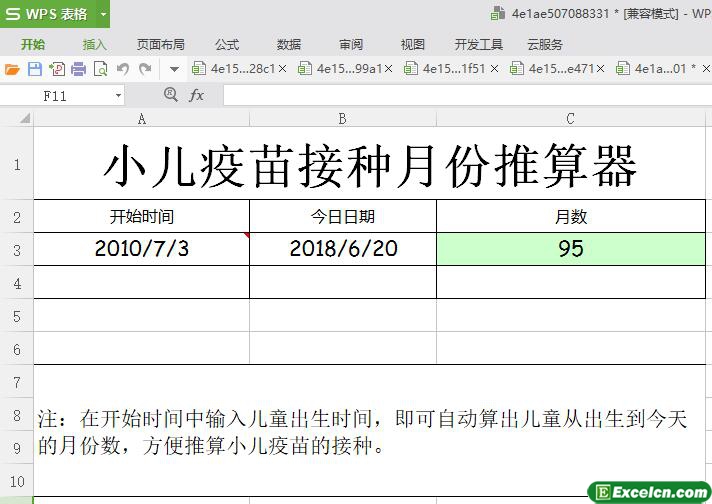Click the note text starting with 注：
This screenshot has height=504, width=712.
tap(362, 432)
